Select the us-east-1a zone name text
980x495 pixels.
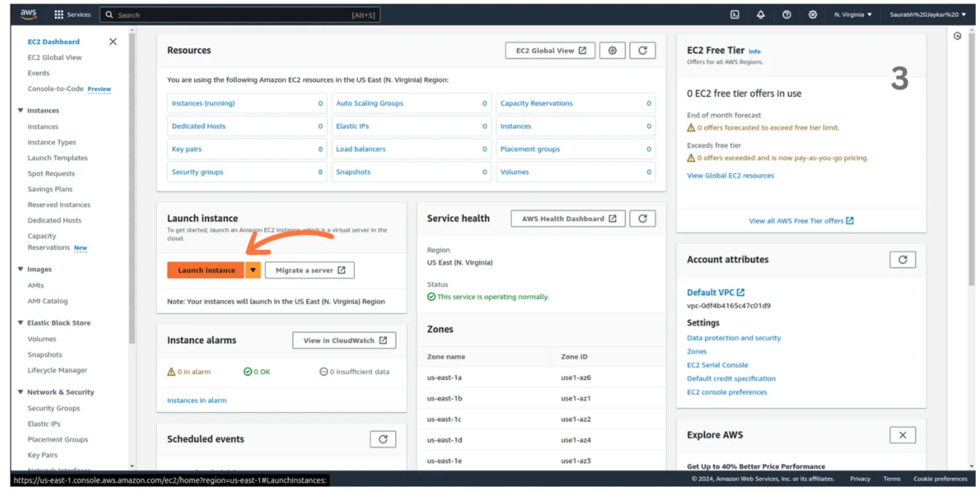tap(444, 378)
